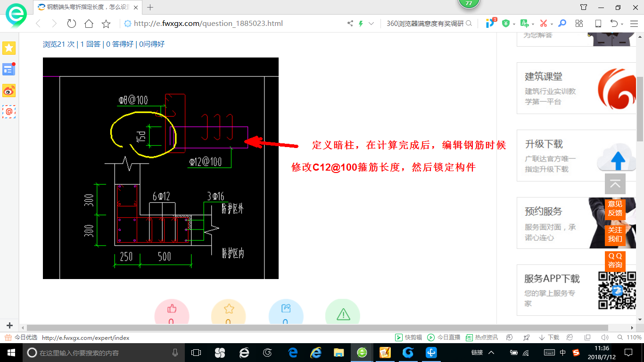Click the blue share button

(286, 311)
